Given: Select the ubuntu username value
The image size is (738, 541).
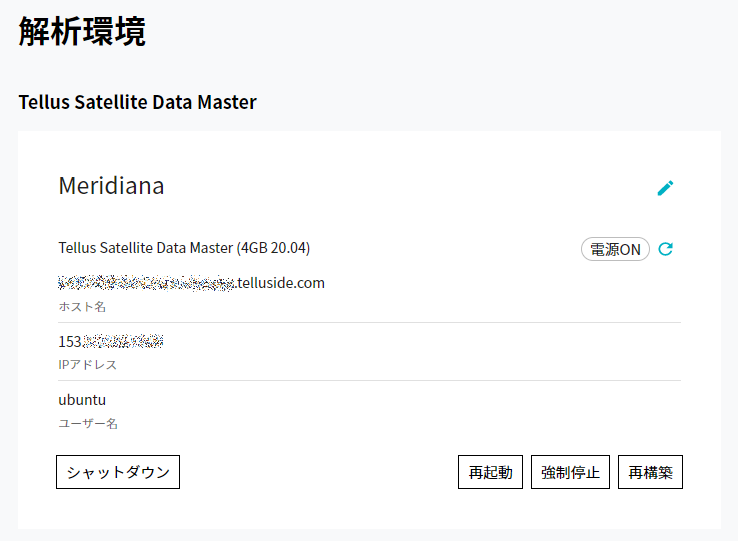Looking at the screenshot, I should point(82,400).
